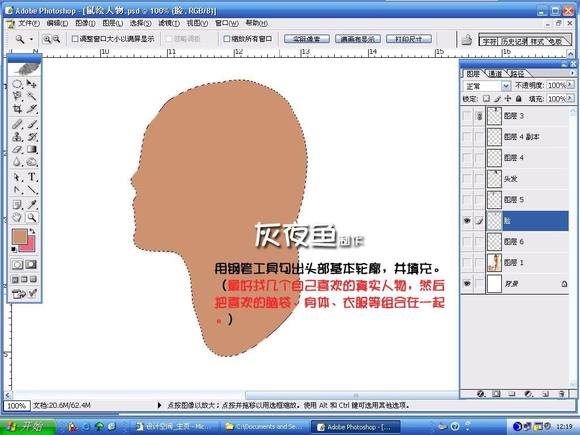This screenshot has height=435, width=580.
Task: Switch to Adobe Photoshop taskbar button
Action: click(355, 427)
